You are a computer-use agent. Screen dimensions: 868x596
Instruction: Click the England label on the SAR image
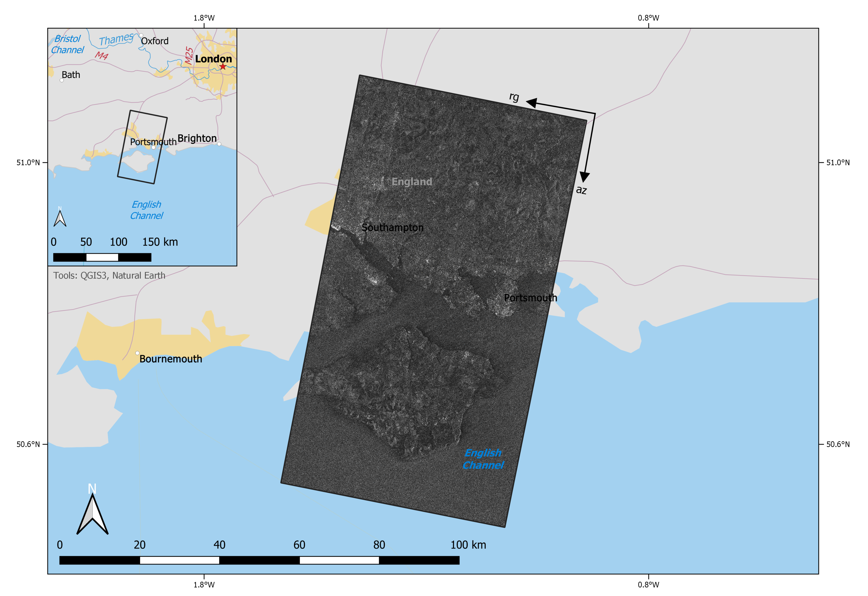tap(412, 181)
